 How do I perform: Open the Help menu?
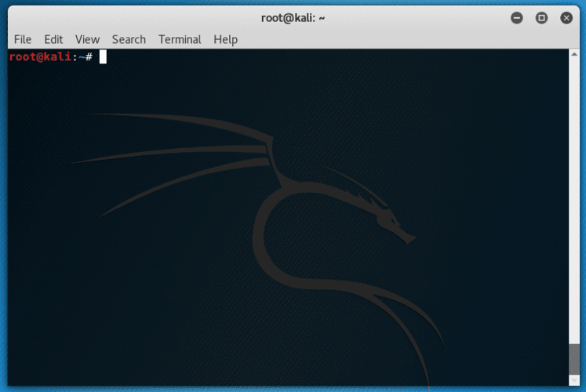tap(225, 39)
